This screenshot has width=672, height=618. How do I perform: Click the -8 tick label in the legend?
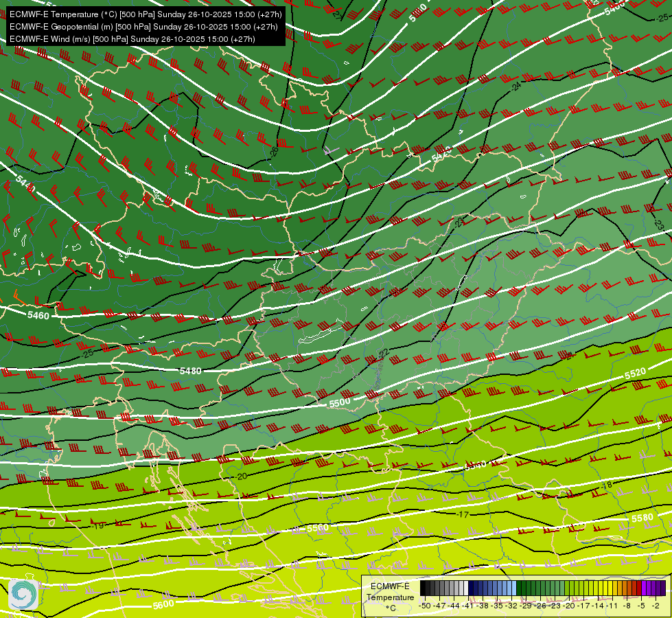tap(627, 606)
